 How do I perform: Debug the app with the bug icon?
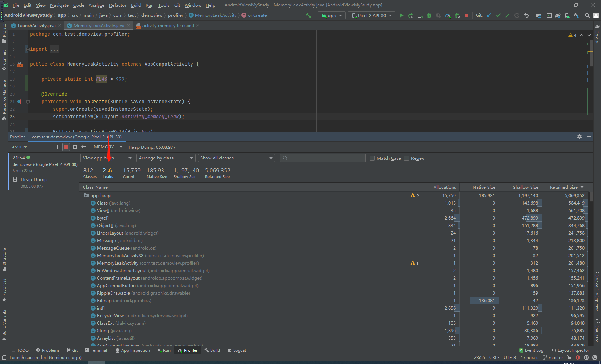coord(429,15)
